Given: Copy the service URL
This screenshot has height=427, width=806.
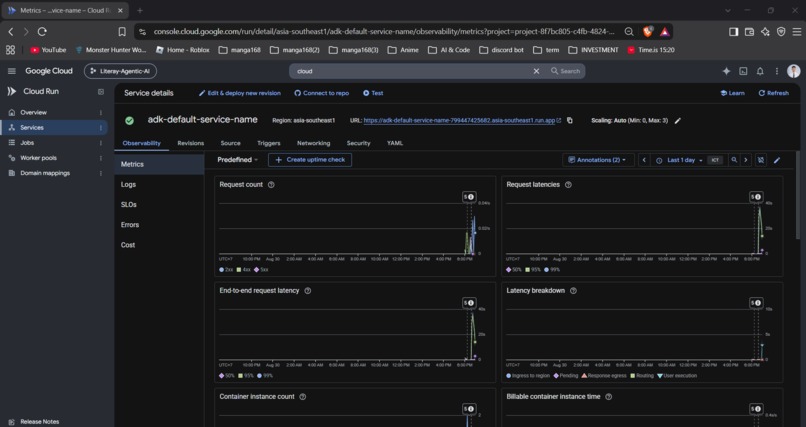Looking at the screenshot, I should click(x=570, y=120).
